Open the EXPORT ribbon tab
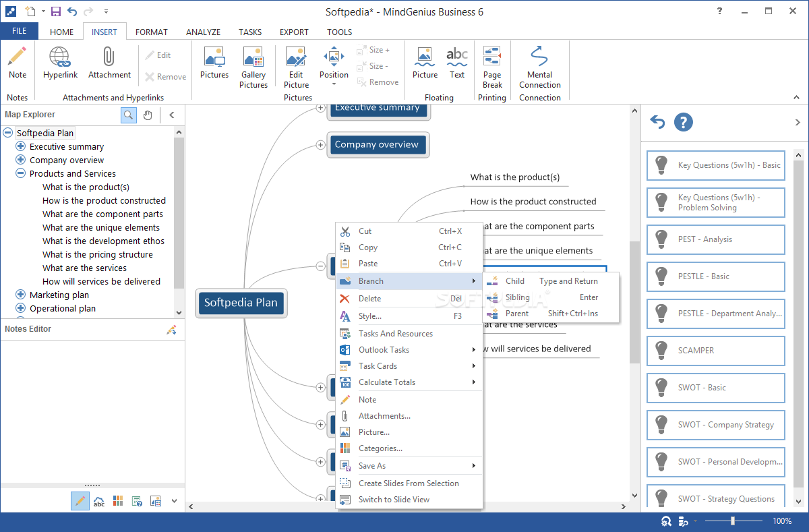This screenshot has height=532, width=809. [294, 32]
